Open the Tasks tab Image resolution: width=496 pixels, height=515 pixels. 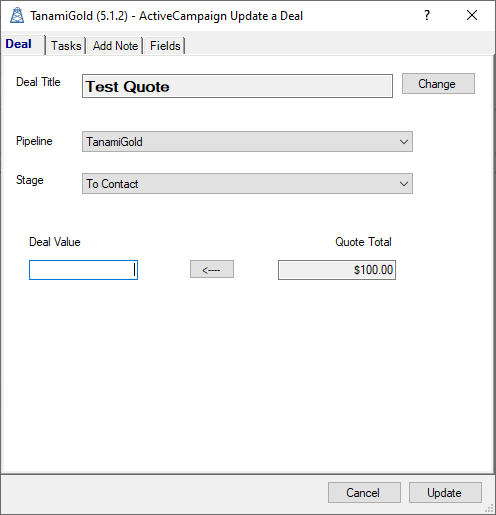(x=66, y=46)
